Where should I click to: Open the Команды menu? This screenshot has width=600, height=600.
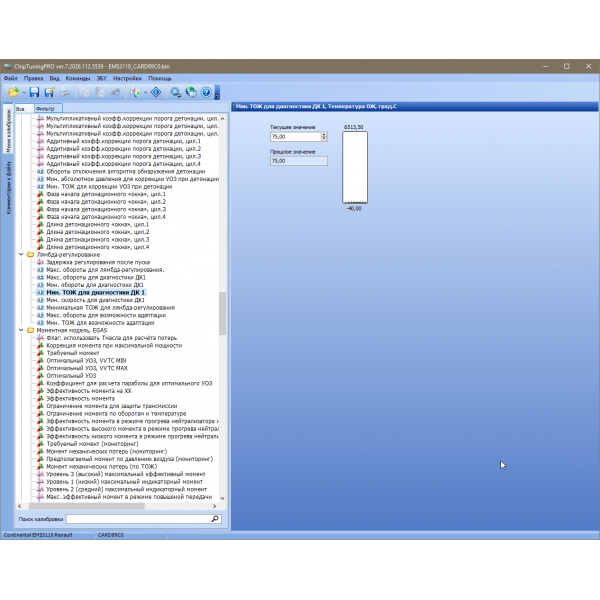point(78,77)
